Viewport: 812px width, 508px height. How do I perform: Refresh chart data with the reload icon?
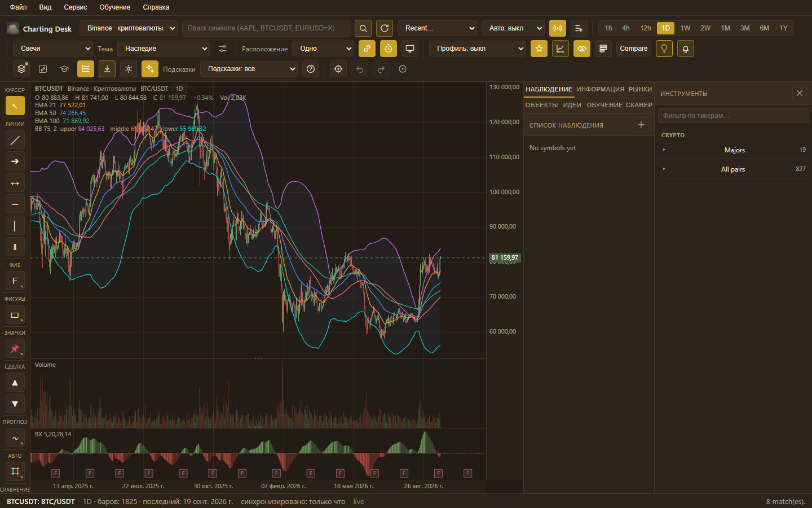[x=385, y=28]
